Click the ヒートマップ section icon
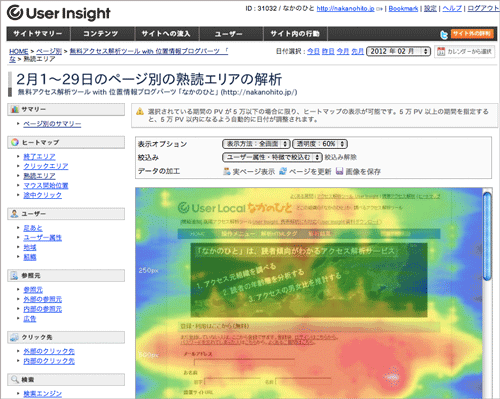This screenshot has height=399, width=500. pos(15,142)
